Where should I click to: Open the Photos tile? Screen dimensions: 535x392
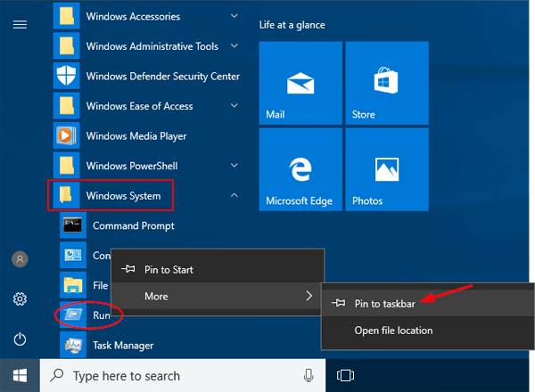click(x=385, y=169)
